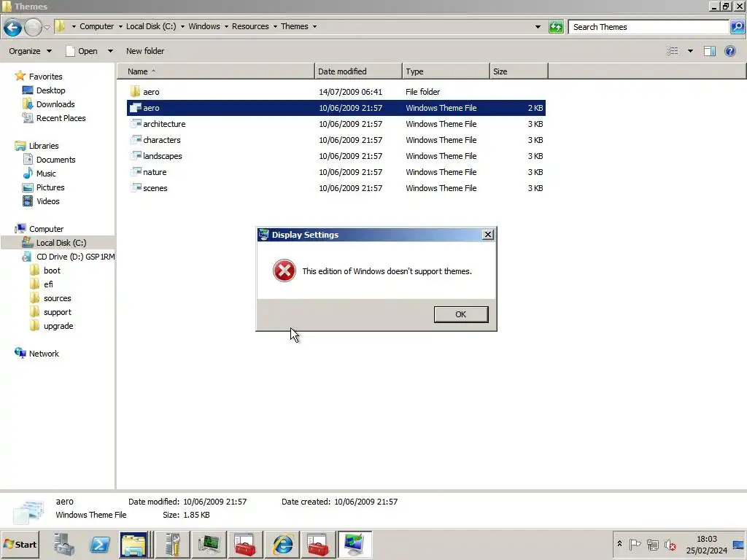The width and height of the screenshot is (747, 560).
Task: Expand the arrow after Local Disk (C:) breadcrumb
Action: (x=182, y=26)
